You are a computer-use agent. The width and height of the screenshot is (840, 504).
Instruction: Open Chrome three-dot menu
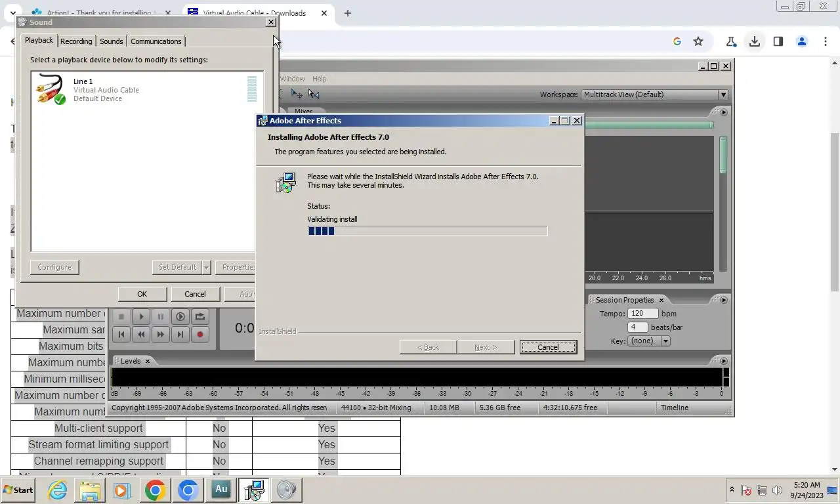826,41
